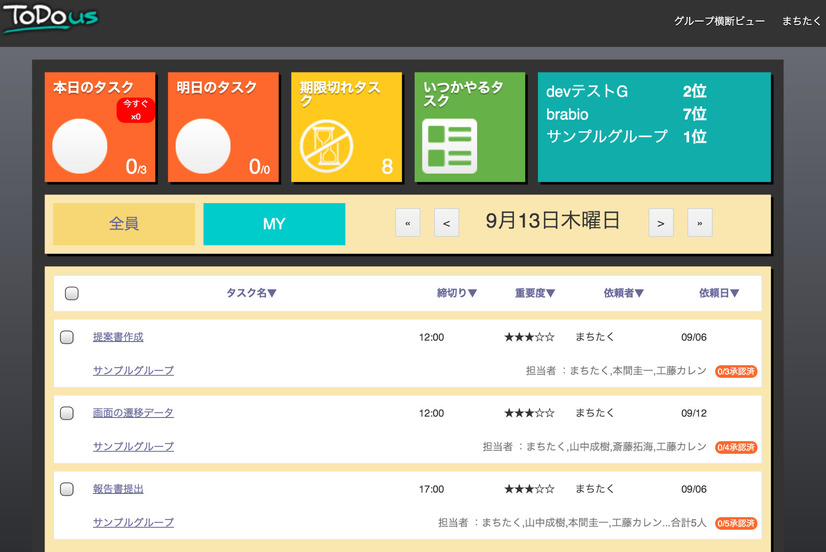
Task: Click tomorrow's tasks white circle tile
Action: (203, 146)
